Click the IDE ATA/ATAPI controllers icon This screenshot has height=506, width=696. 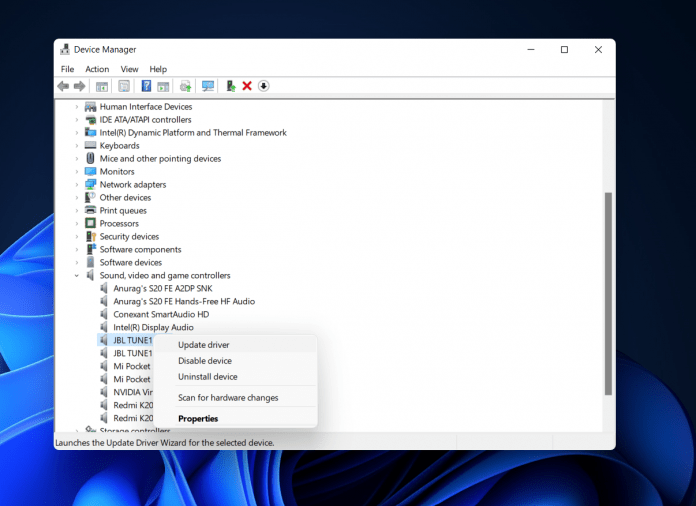pyautogui.click(x=91, y=119)
